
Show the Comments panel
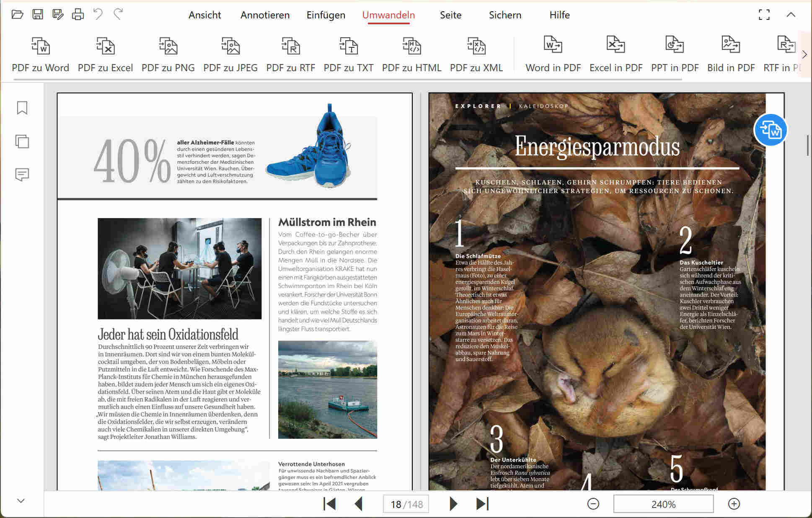tap(22, 175)
